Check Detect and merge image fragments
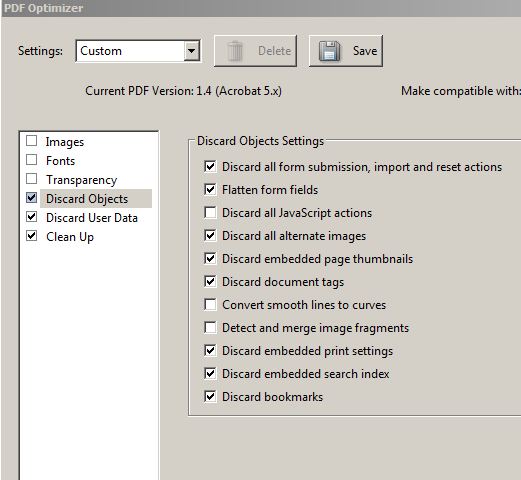521x480 pixels. click(x=210, y=328)
